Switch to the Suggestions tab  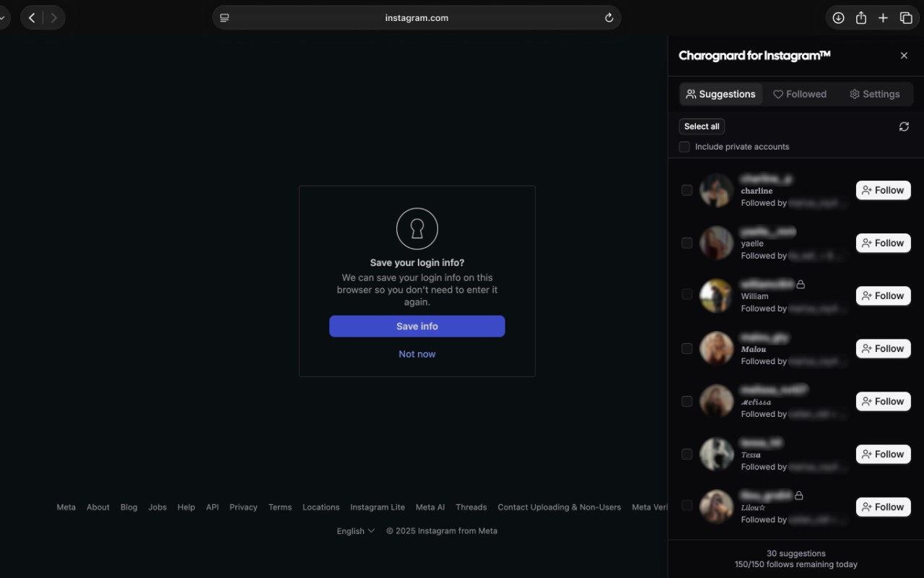(720, 94)
